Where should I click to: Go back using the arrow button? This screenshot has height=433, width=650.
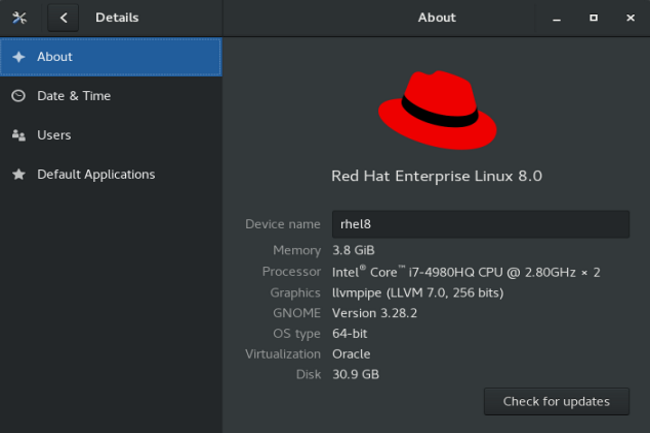click(63, 18)
